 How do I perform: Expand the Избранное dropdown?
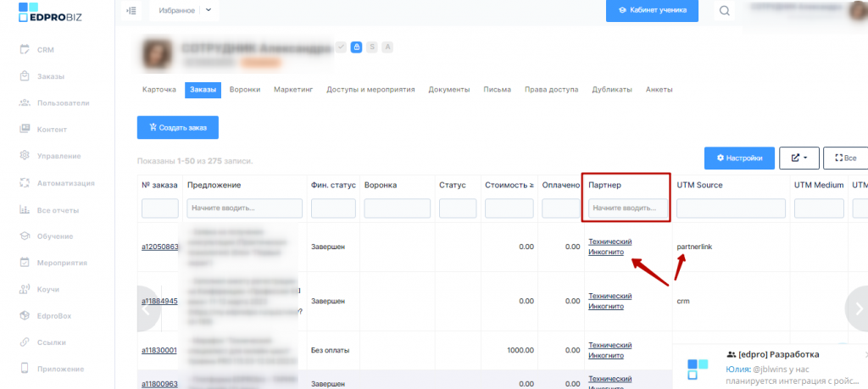[209, 10]
